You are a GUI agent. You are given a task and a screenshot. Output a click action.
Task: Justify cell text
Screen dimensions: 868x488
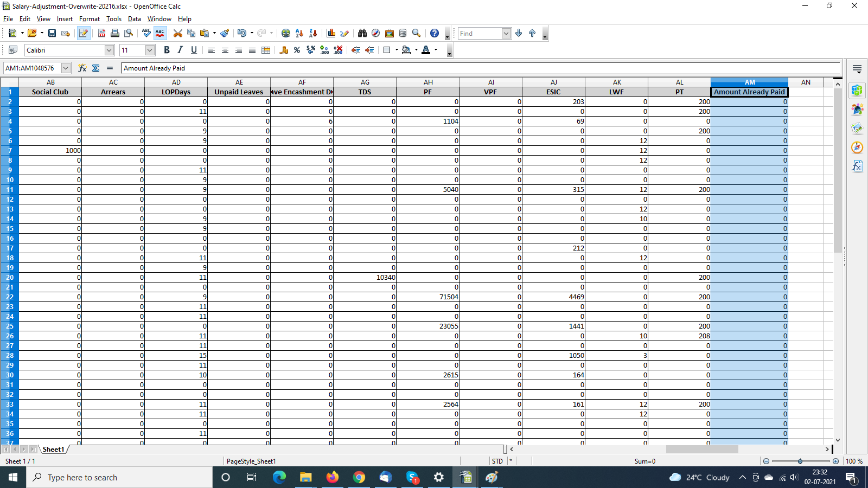click(252, 50)
